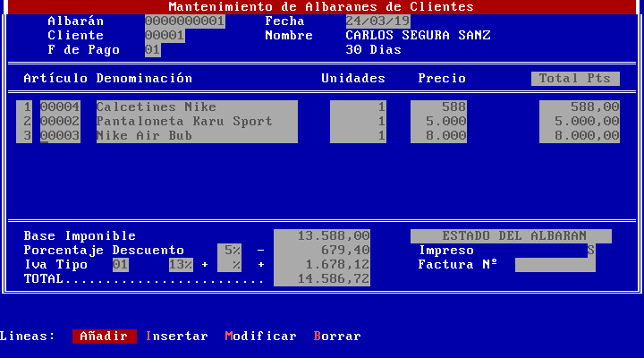The height and width of the screenshot is (358, 644).
Task: Click the blank surcharge % field
Action: click(230, 265)
